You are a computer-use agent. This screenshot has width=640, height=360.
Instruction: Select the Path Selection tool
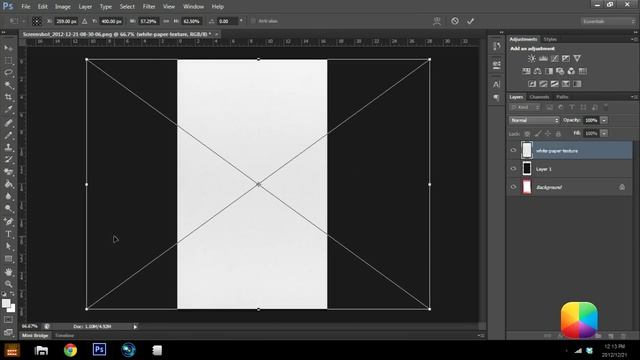pos(8,246)
